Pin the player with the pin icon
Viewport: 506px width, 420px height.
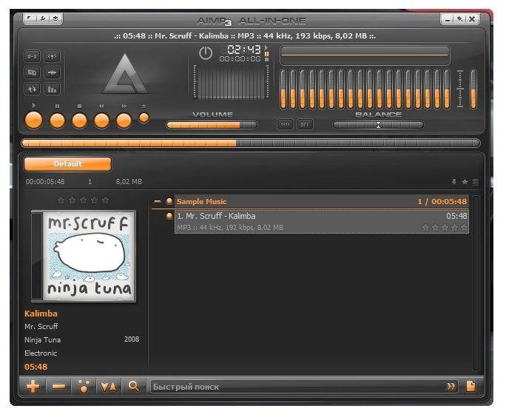click(459, 19)
